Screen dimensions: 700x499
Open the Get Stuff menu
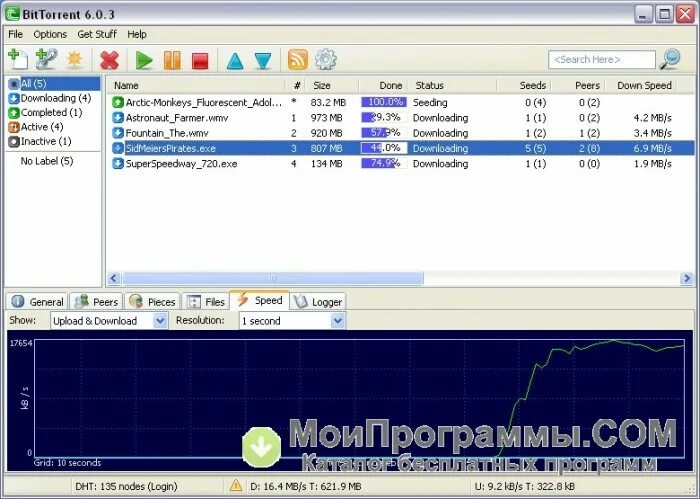click(x=97, y=34)
